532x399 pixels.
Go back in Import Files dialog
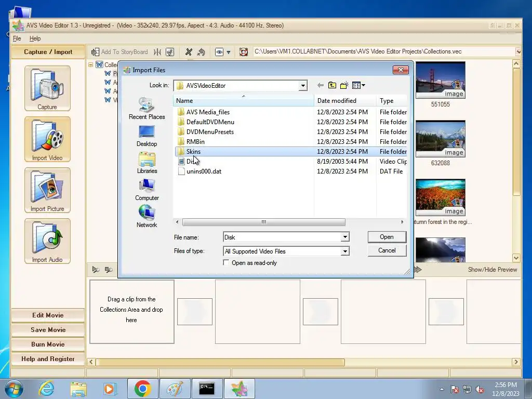[x=320, y=86]
